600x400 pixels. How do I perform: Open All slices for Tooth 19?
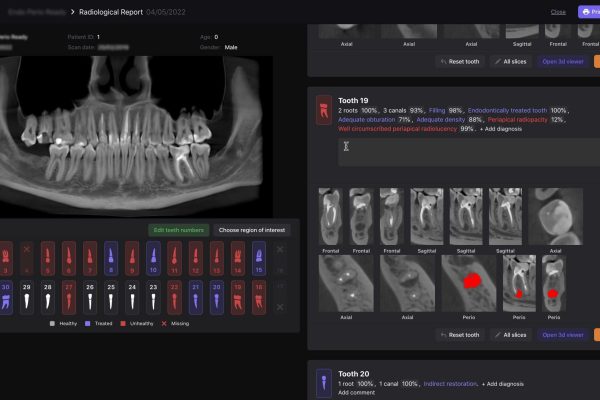click(511, 335)
